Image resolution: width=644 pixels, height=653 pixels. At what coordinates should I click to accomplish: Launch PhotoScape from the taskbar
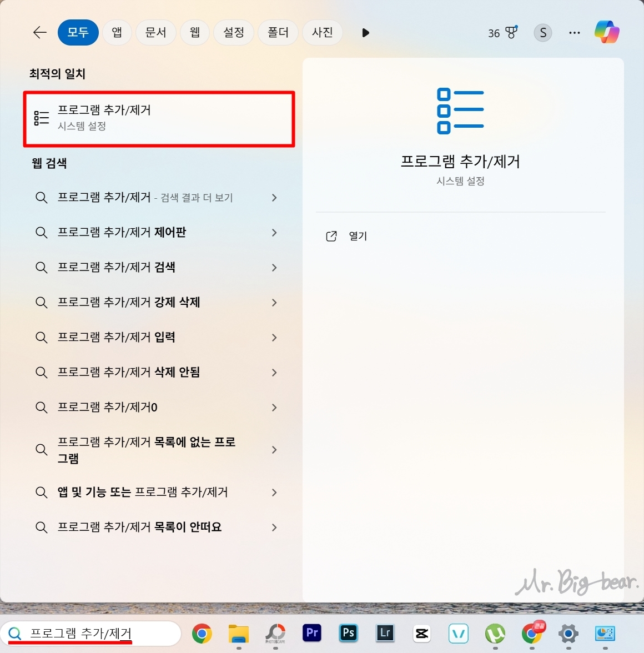[275, 633]
